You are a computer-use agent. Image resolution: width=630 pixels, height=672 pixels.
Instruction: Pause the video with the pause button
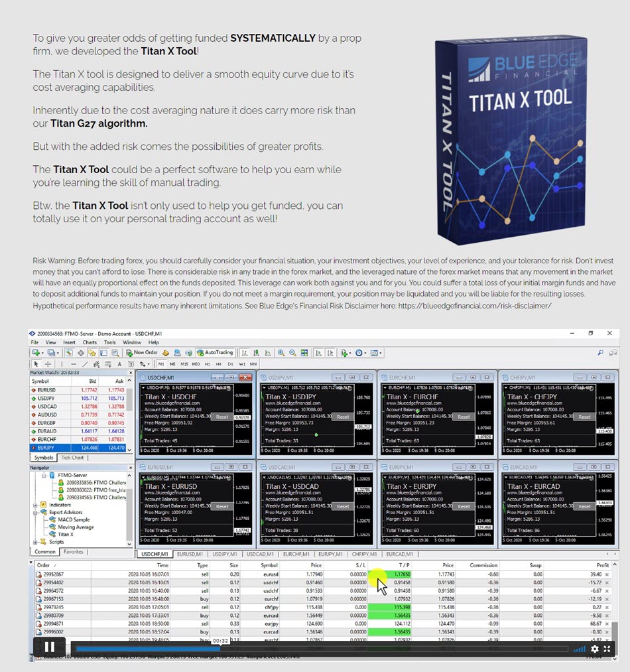click(50, 647)
